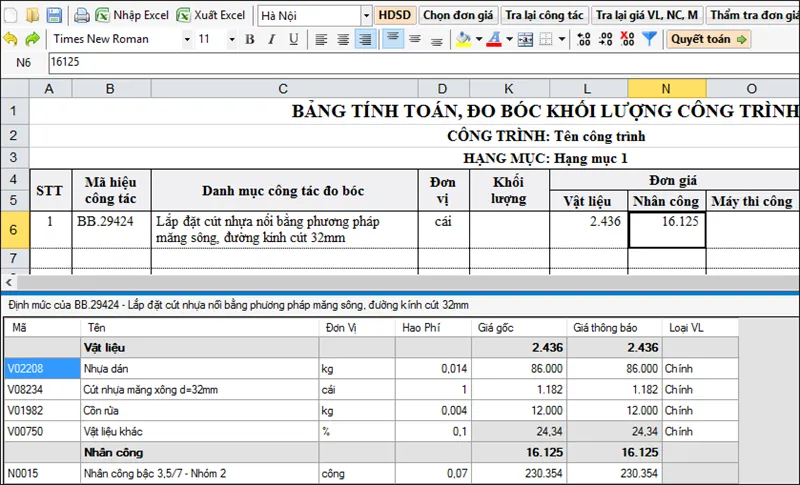This screenshot has width=800, height=485.
Task: Click the increase decimal places icon
Action: pyautogui.click(x=584, y=39)
